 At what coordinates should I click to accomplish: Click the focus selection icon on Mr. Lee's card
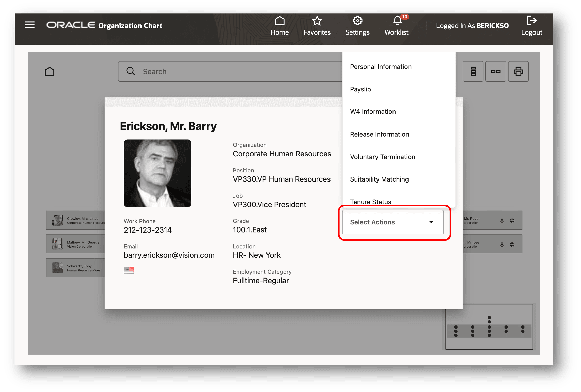[x=513, y=244]
